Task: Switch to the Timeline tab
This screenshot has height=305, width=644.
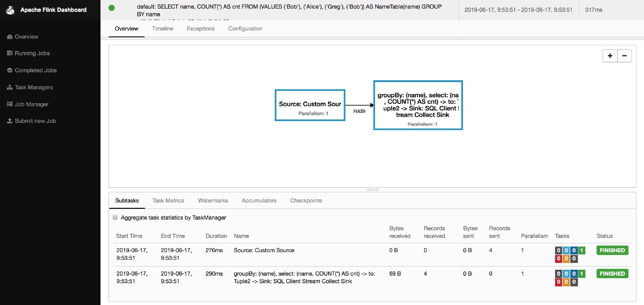Action: click(162, 29)
